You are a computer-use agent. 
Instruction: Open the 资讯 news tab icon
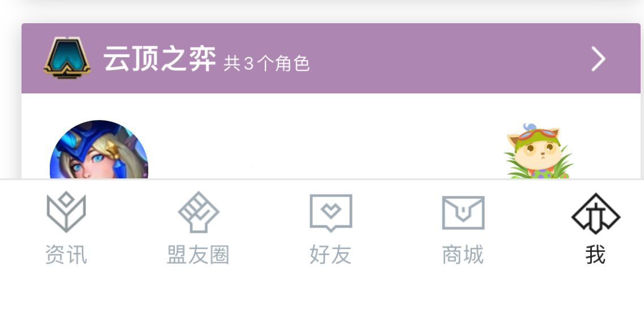[x=66, y=212]
